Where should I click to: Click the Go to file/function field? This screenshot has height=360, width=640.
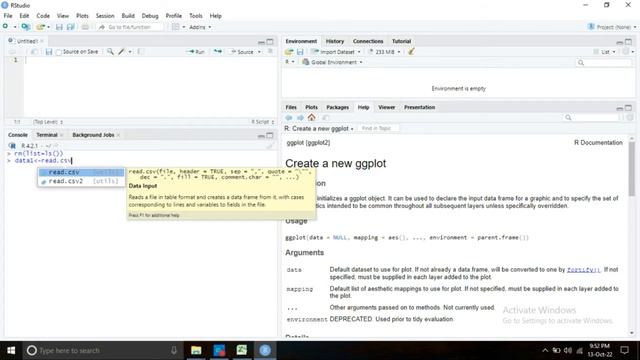click(130, 27)
